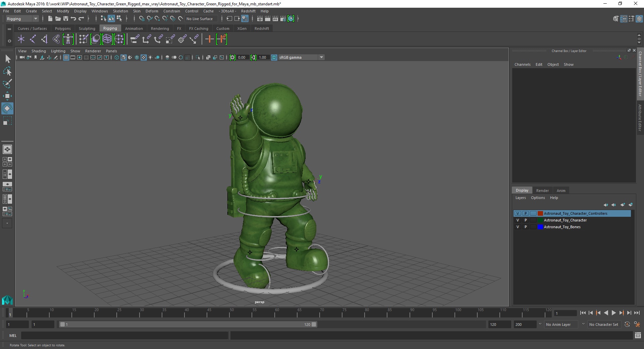This screenshot has height=349, width=644.
Task: Click the New Scene icon
Action: pos(50,19)
